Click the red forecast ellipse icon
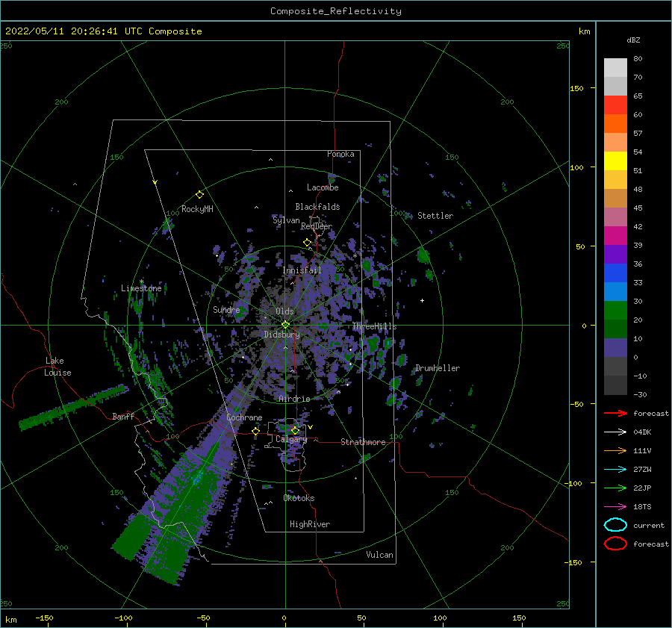Image resolution: width=672 pixels, height=628 pixels. coord(615,544)
